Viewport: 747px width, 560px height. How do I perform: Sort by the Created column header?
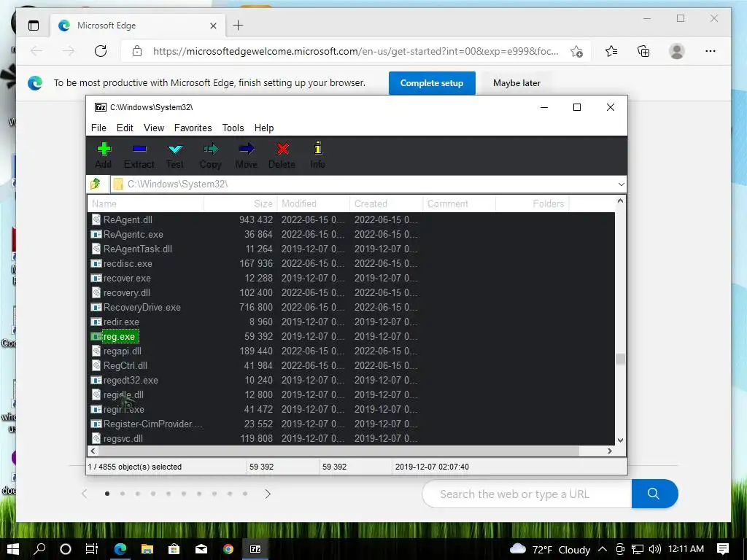click(387, 204)
